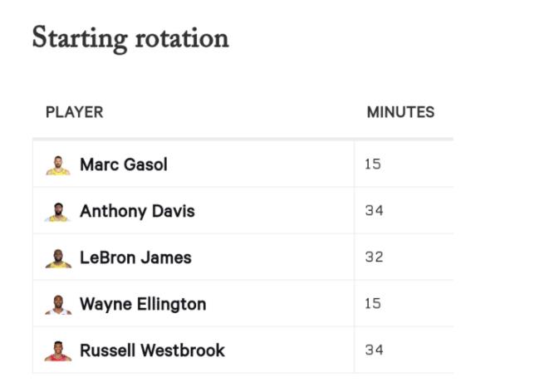Open the Russell Westbrook player link
Image resolution: width=559 pixels, height=392 pixels.
(152, 350)
